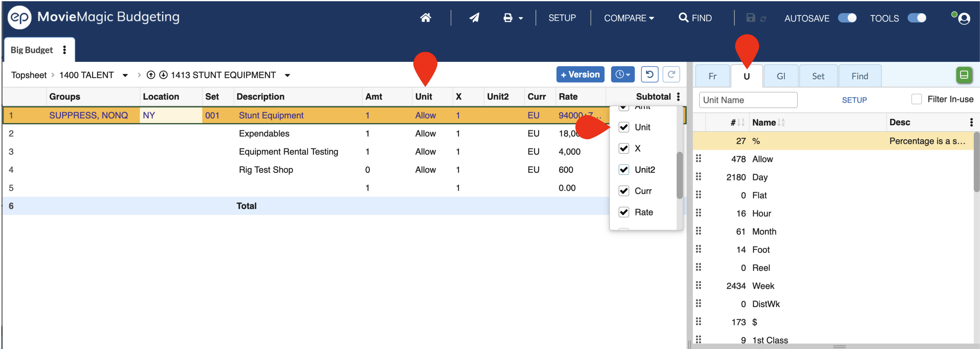Viewport: 980px width, 349px height.
Task: Select the Foot unit name
Action: coord(760,250)
